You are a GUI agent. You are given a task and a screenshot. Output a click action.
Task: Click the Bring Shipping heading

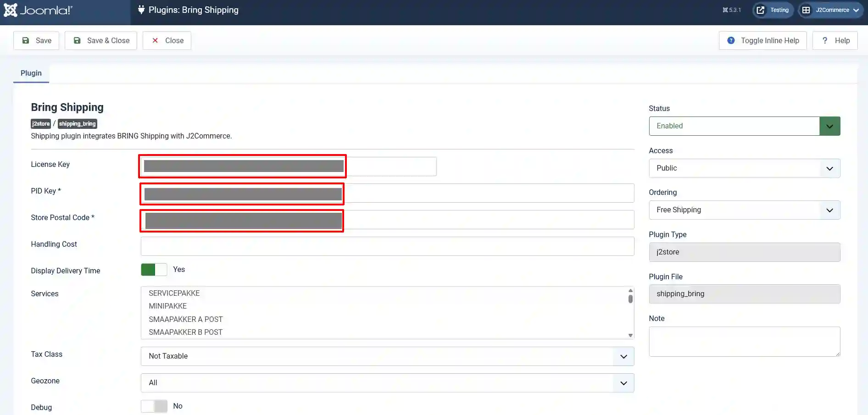(67, 107)
